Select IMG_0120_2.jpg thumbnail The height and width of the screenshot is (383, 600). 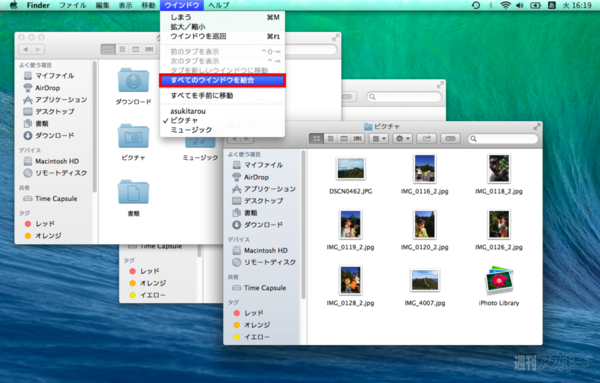click(x=425, y=224)
